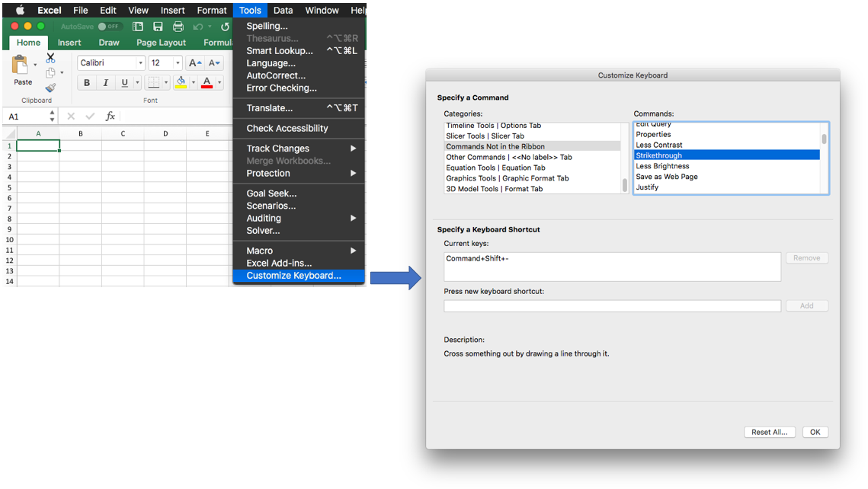Screen dimensions: 868x489
Task: Open the Format menu in menu bar
Action: point(212,10)
